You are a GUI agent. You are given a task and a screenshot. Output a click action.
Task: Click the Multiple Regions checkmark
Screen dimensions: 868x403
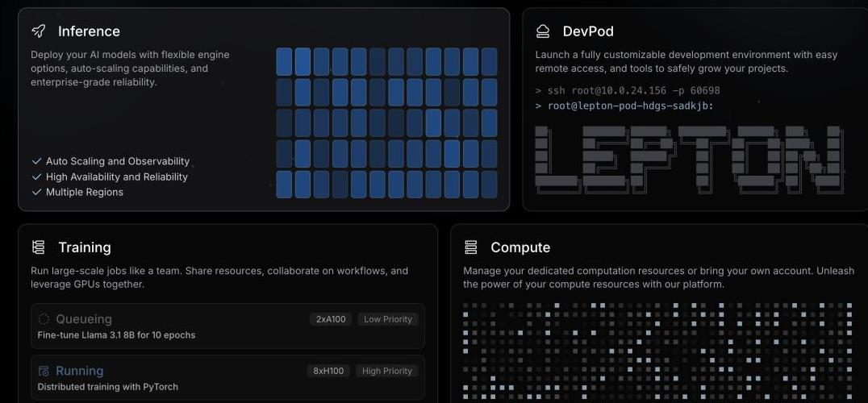click(x=37, y=193)
